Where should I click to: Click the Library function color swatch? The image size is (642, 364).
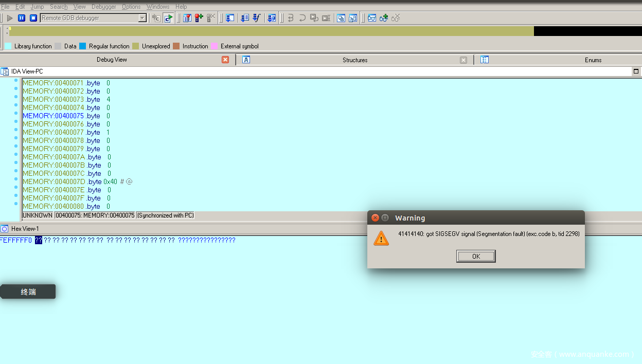point(8,46)
